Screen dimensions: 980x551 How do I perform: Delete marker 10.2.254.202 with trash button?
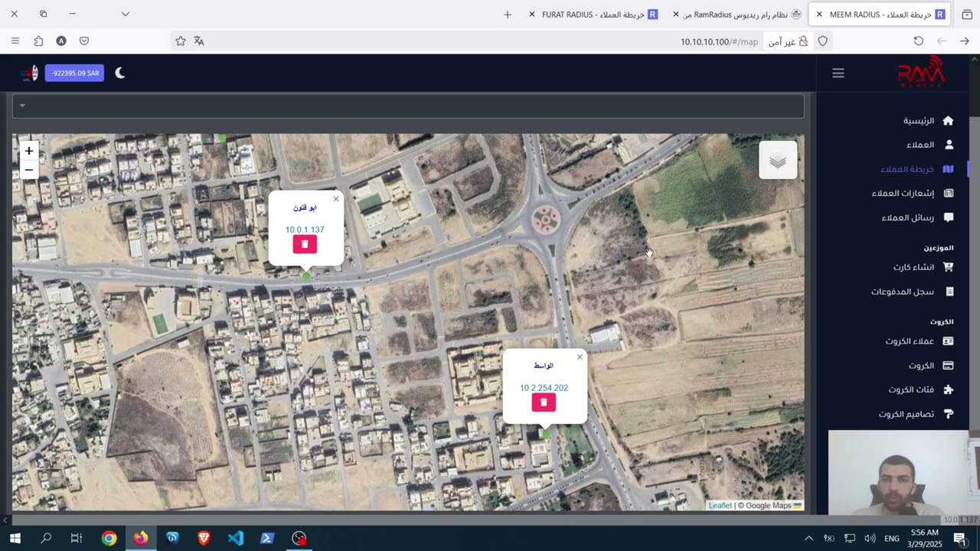(x=544, y=403)
